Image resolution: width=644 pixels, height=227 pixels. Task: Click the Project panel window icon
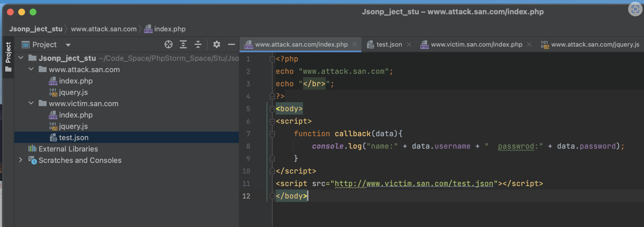[x=25, y=45]
